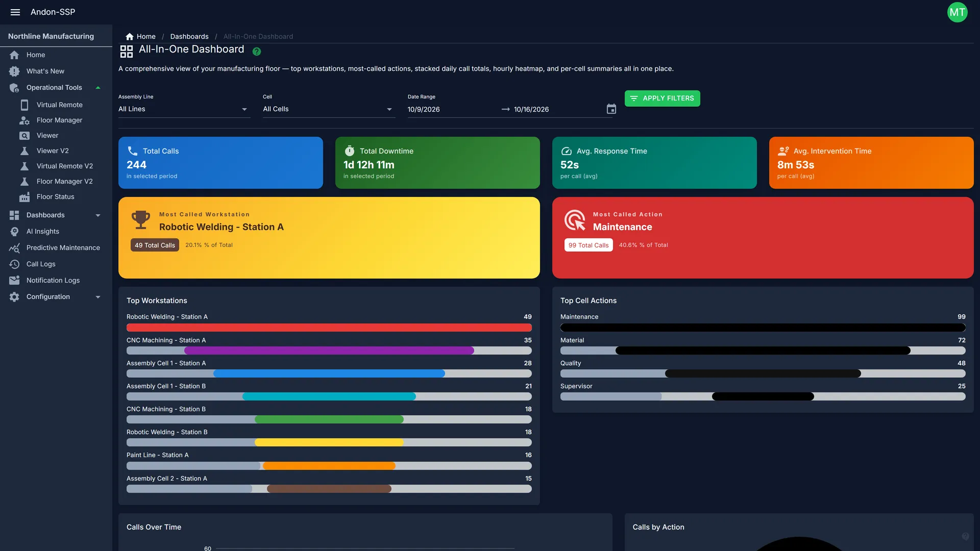Viewport: 980px width, 551px height.
Task: Click the Configuration gear icon
Action: pos(14,296)
